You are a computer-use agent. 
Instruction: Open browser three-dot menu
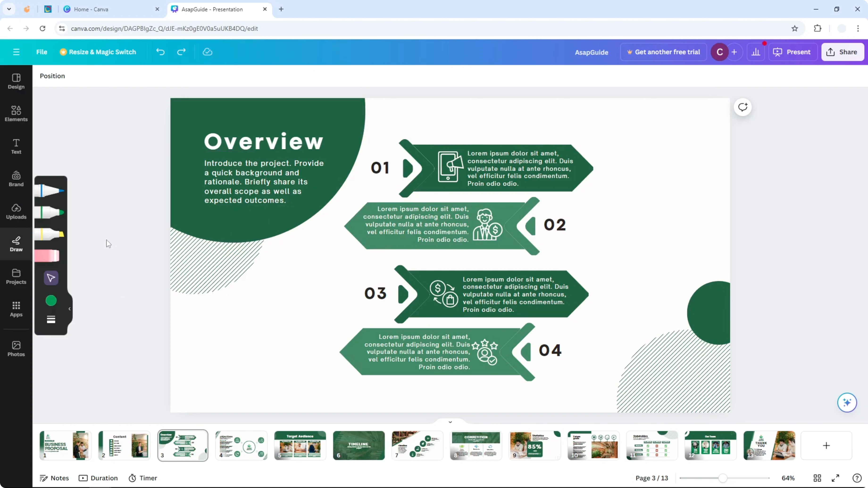pos(858,28)
